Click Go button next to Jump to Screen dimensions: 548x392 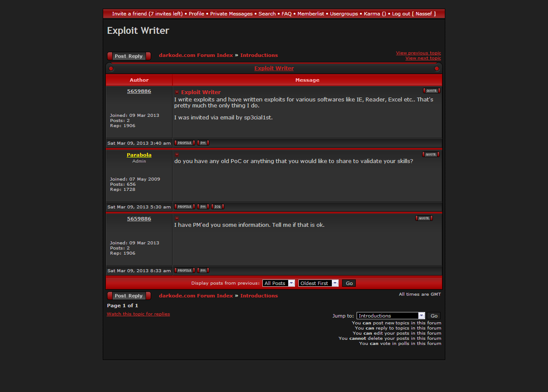[x=433, y=315]
